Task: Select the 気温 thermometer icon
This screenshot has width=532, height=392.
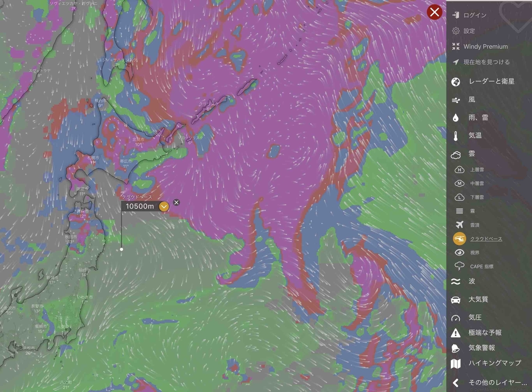Action: [456, 136]
